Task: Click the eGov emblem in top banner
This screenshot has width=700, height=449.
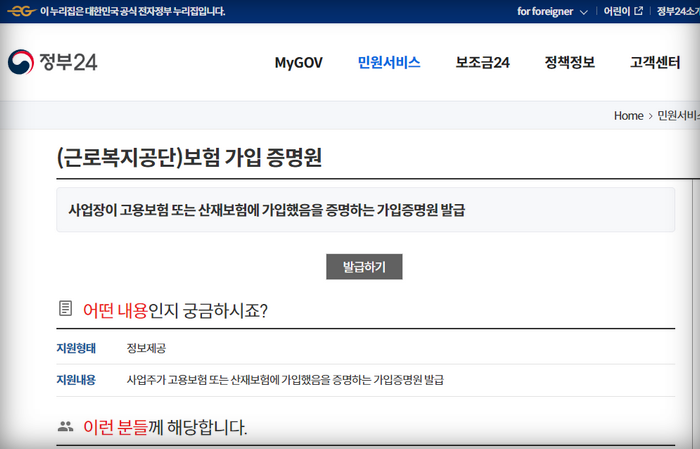Action: tap(20, 11)
